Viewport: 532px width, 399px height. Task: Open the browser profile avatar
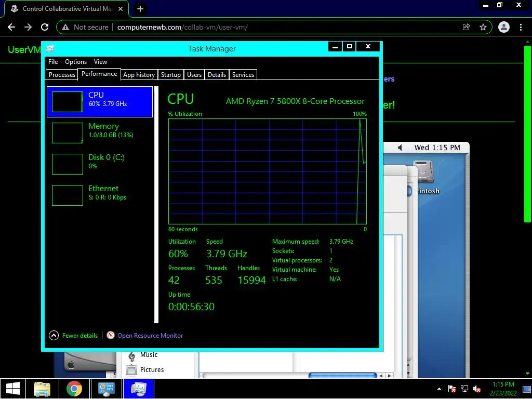[504, 27]
